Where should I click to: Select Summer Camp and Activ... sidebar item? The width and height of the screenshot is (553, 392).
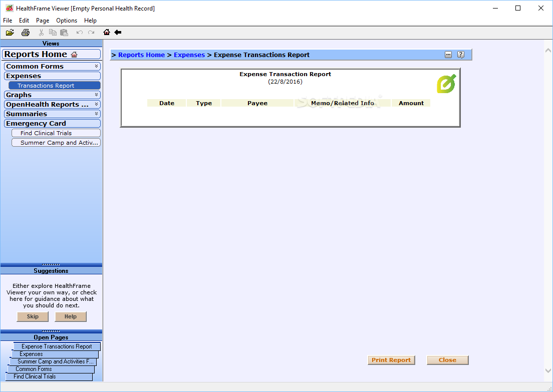click(56, 142)
